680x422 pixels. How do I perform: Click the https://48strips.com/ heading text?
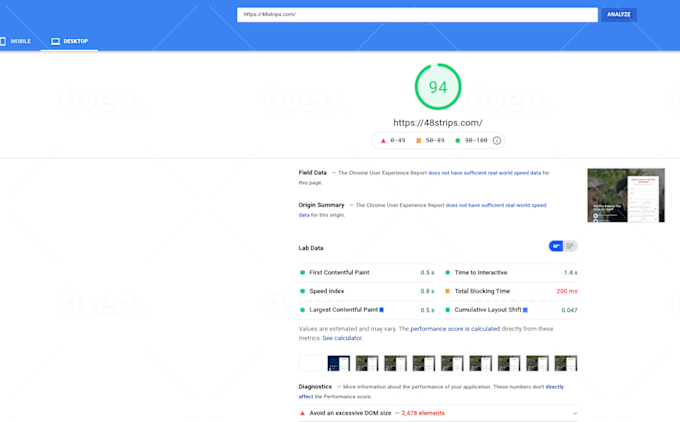[438, 123]
